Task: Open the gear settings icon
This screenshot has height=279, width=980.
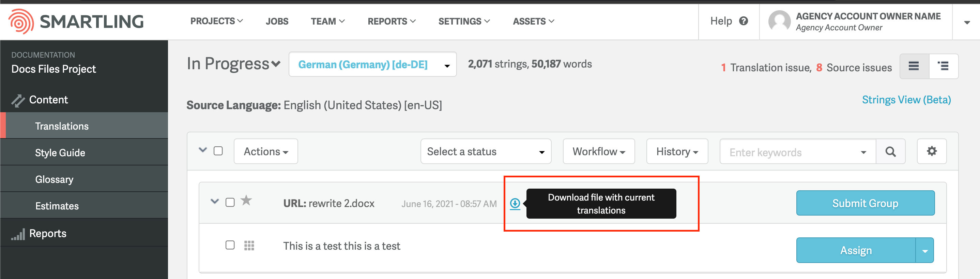Action: [931, 151]
